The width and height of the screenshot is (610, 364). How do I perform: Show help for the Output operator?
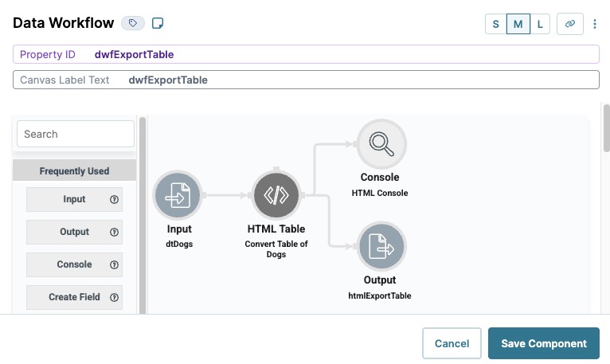[114, 232]
